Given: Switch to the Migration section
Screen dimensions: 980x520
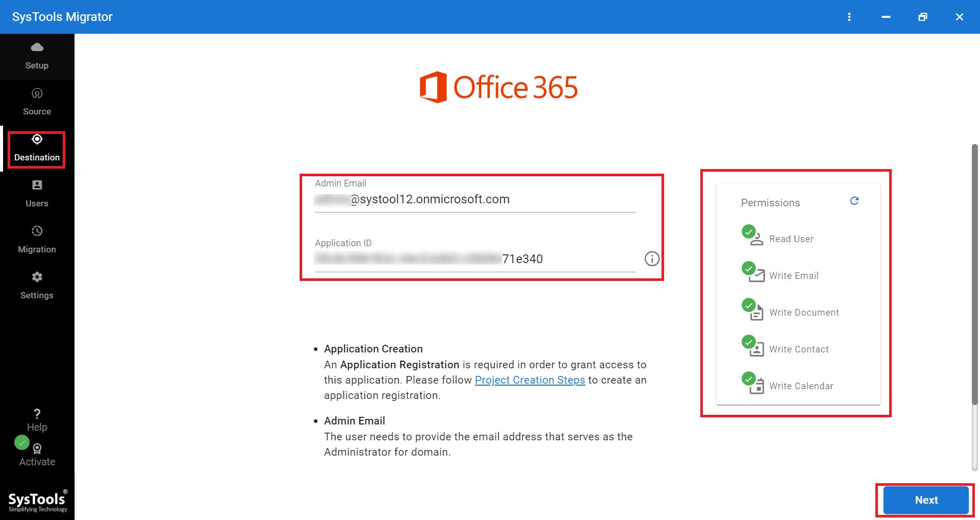Looking at the screenshot, I should pyautogui.click(x=37, y=240).
